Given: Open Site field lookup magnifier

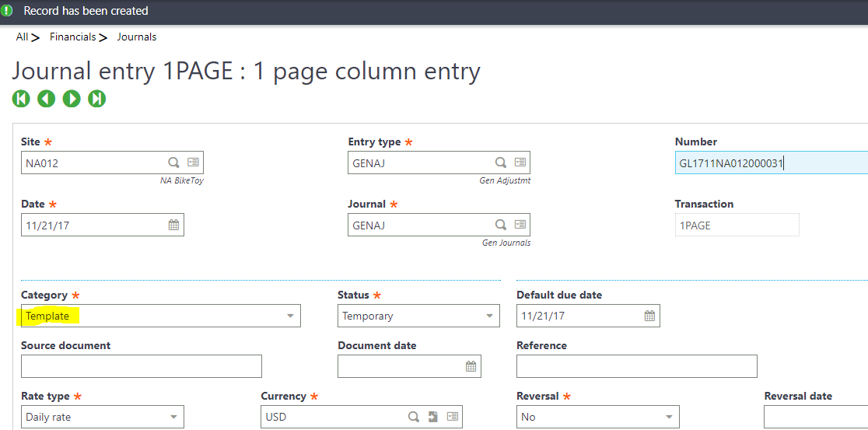Looking at the screenshot, I should (173, 163).
